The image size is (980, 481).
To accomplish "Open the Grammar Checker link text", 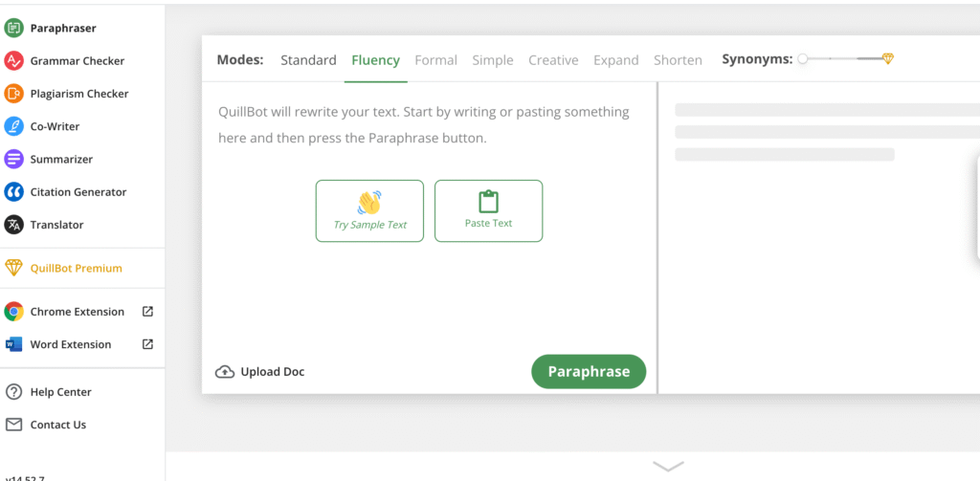I will tap(78, 60).
